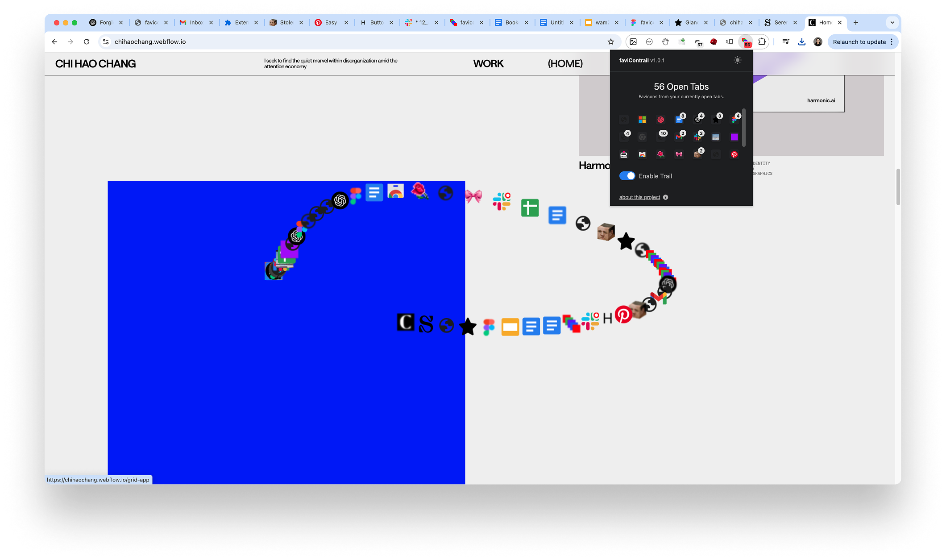This screenshot has height=560, width=946.
Task: Click the '56 Open Tabs' heading
Action: coord(681,87)
